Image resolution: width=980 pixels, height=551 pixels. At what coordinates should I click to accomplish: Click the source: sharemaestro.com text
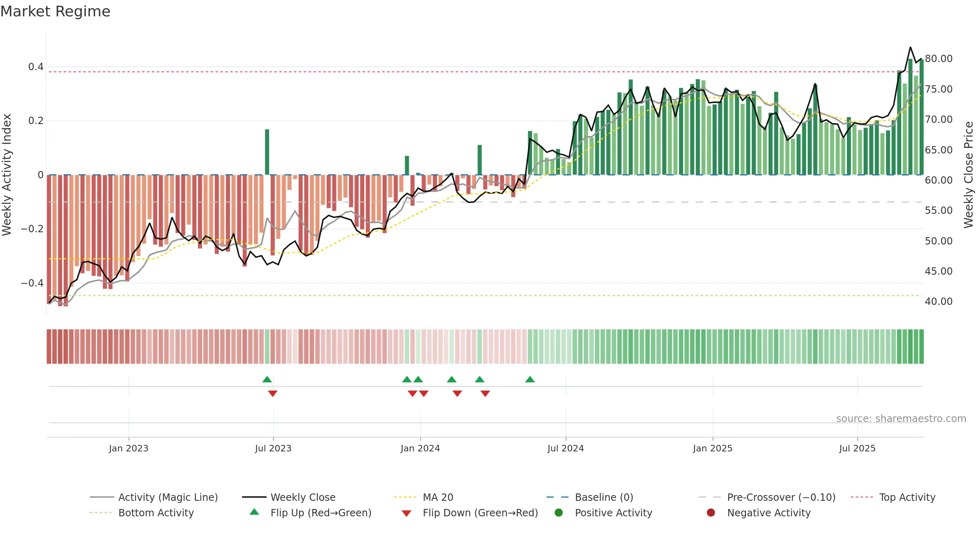(x=901, y=419)
